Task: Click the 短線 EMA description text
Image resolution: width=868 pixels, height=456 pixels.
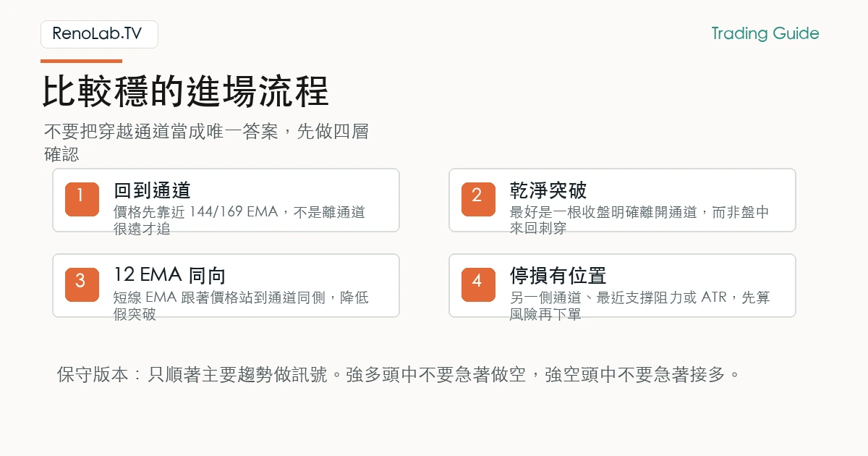Action: 241,305
